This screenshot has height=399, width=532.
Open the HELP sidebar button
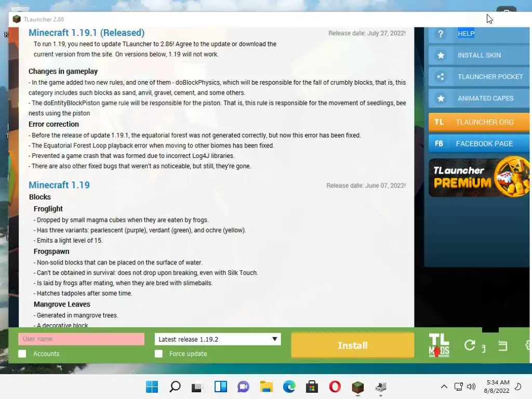(478, 34)
